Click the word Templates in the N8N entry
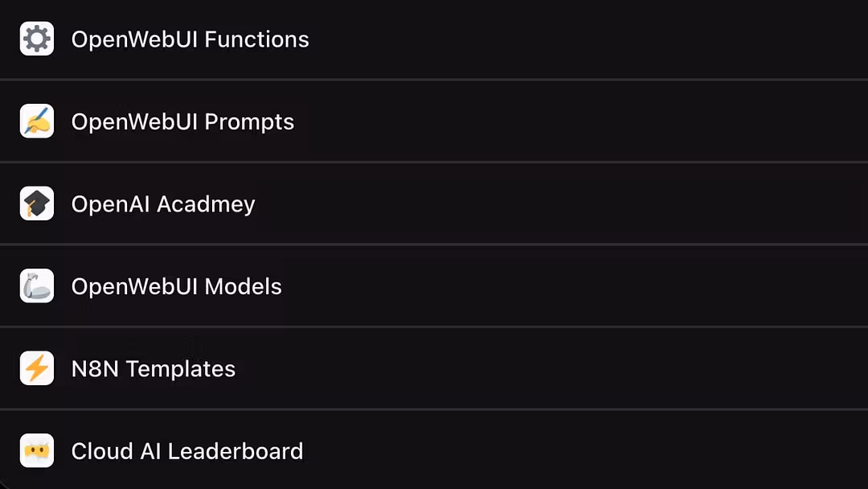Screen dimensions: 868x489 pos(181,370)
